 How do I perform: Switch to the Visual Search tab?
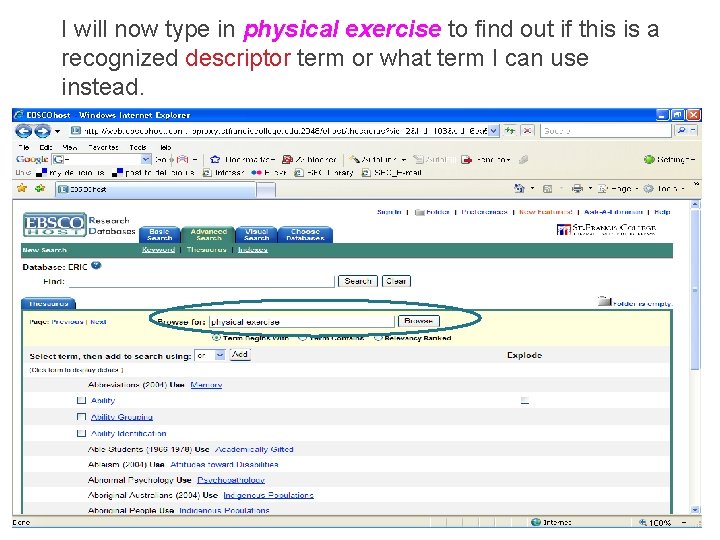pyautogui.click(x=257, y=235)
